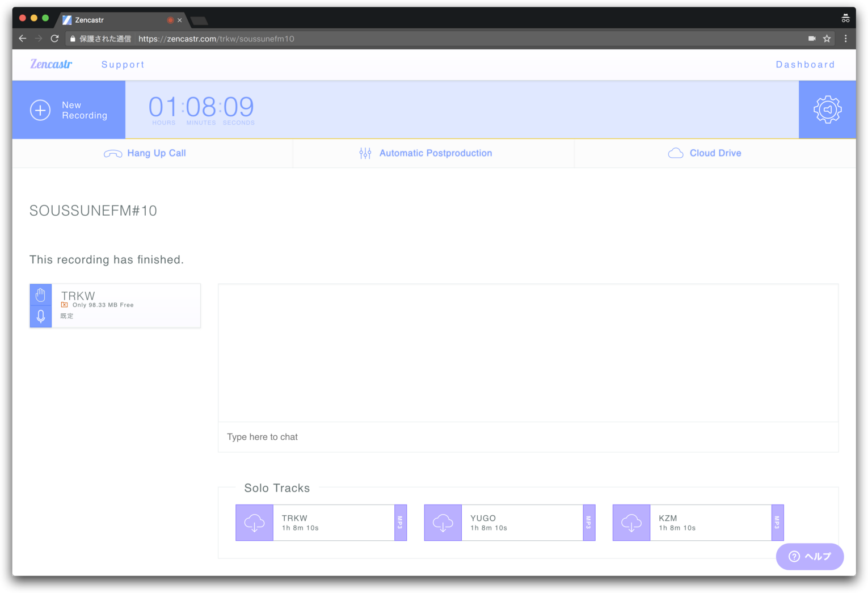Click the MP3 tag on YUGO track
The height and width of the screenshot is (593, 868).
[589, 523]
